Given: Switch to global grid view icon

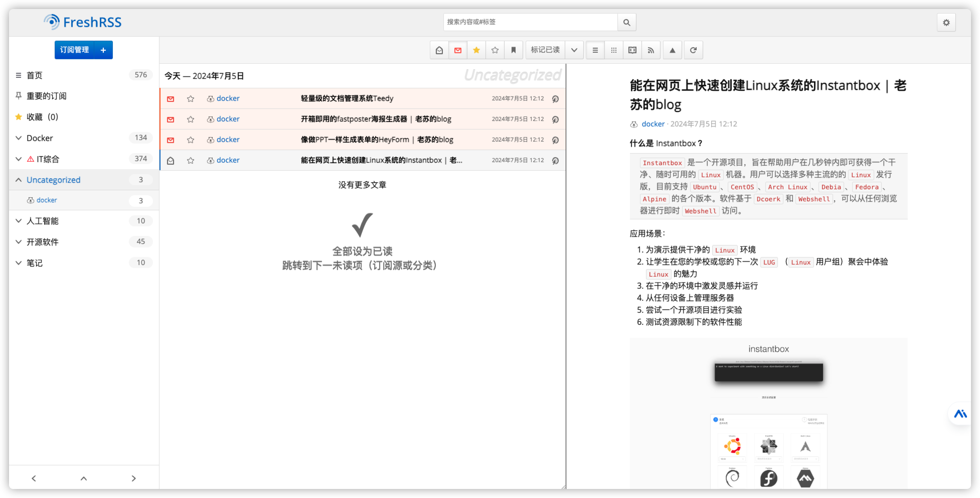Looking at the screenshot, I should pyautogui.click(x=613, y=50).
